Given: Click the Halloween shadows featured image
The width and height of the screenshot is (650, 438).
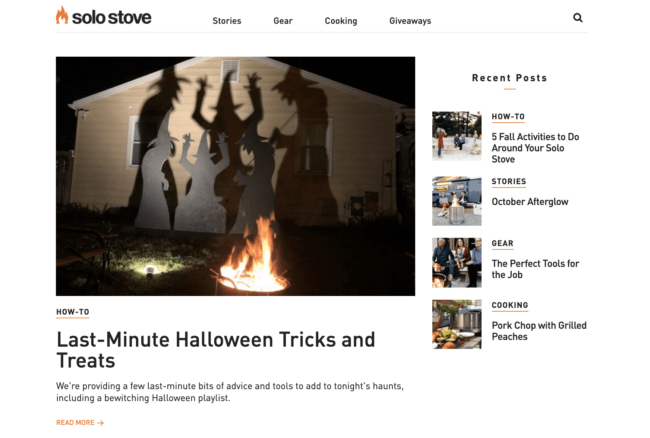Looking at the screenshot, I should pyautogui.click(x=235, y=175).
